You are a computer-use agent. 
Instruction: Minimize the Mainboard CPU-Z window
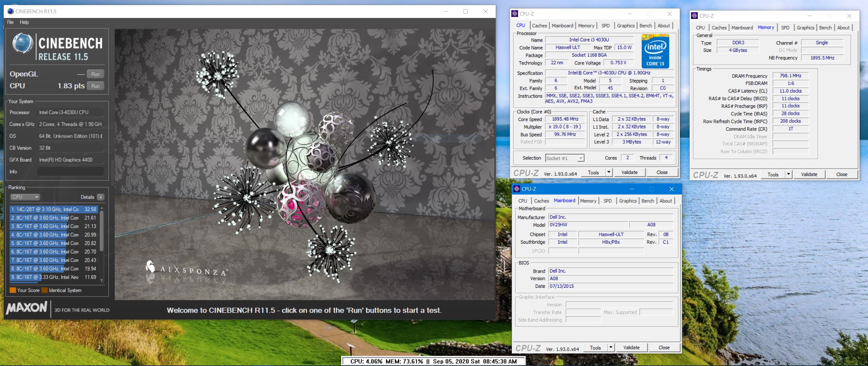[632, 189]
